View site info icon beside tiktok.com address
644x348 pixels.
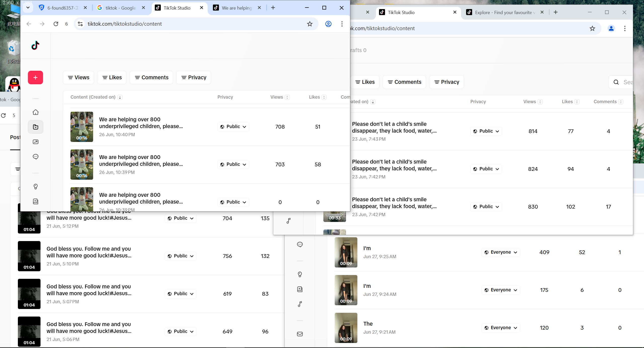pos(80,24)
